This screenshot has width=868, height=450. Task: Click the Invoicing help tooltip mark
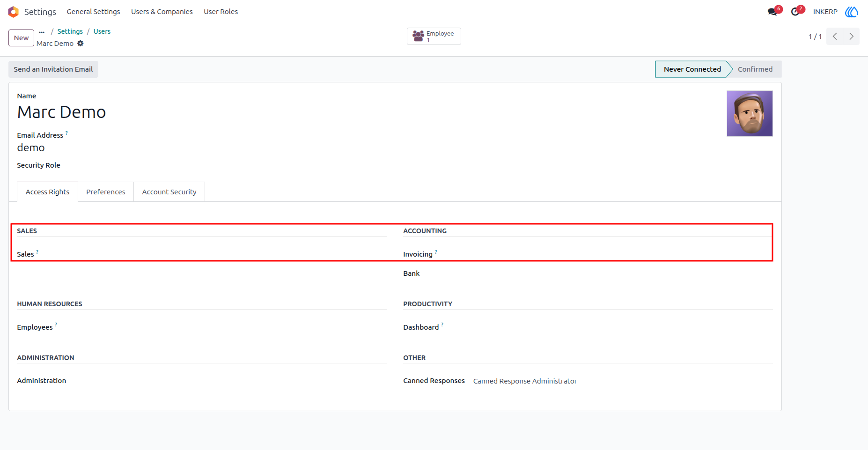pos(436,252)
